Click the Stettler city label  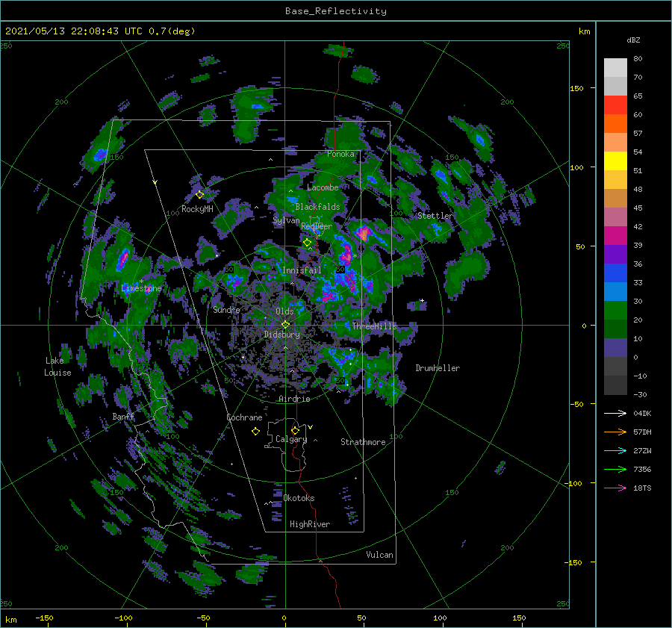[435, 216]
